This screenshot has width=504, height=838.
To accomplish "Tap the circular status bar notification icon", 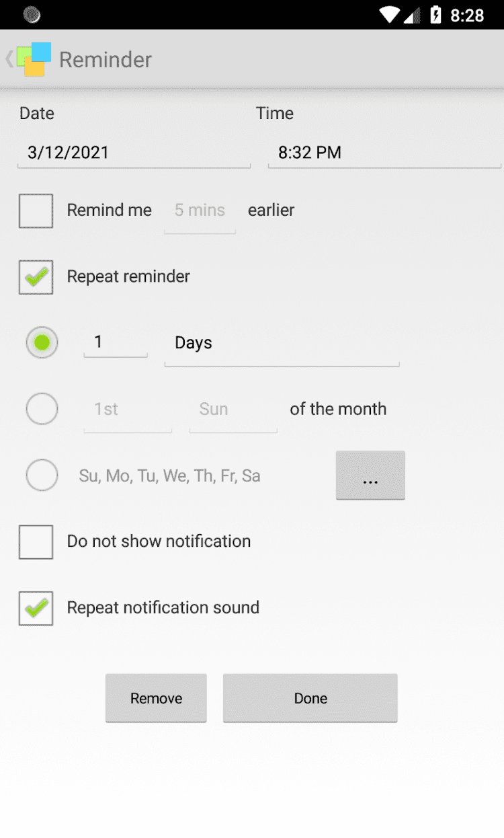I will (x=32, y=15).
